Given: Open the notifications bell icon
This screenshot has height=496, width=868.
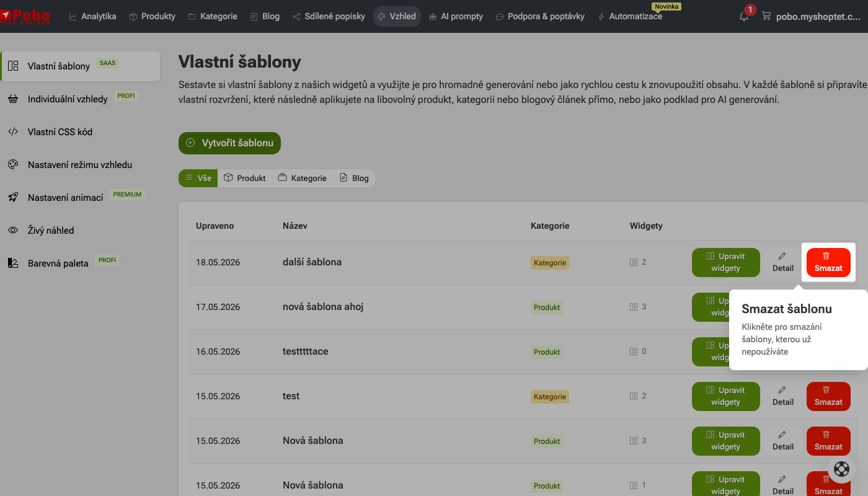Looking at the screenshot, I should pos(744,17).
